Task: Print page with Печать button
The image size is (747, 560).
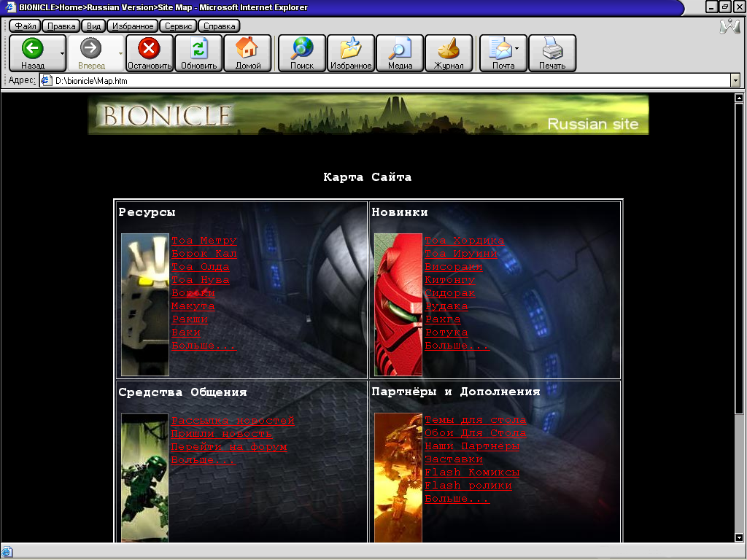Action: (x=553, y=53)
